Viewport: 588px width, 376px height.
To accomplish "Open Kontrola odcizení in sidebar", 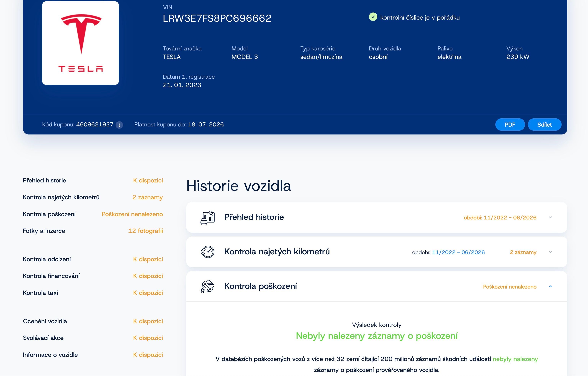I will 93,259.
